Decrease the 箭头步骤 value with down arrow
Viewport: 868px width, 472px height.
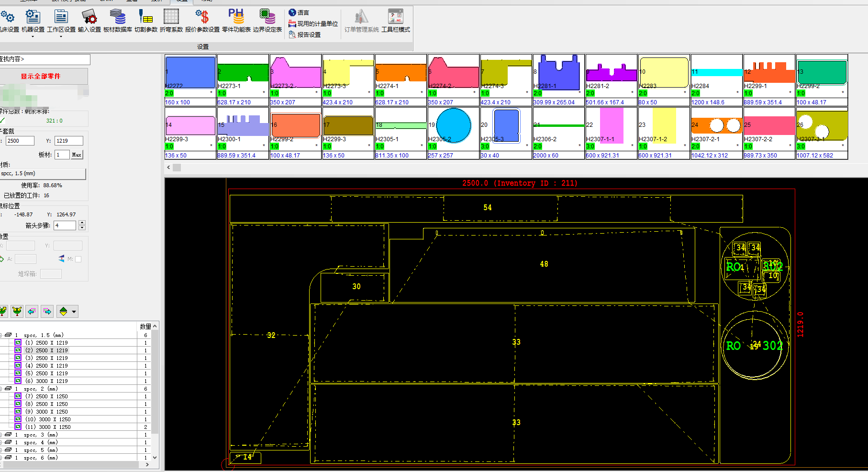point(82,228)
